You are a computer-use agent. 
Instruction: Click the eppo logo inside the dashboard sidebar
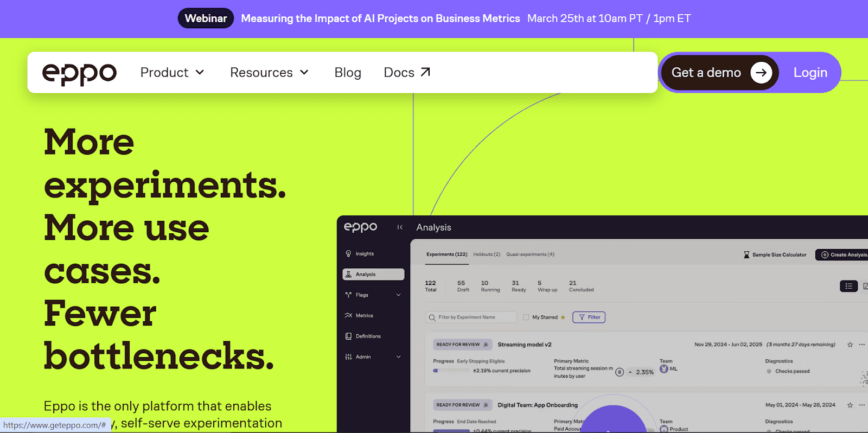[361, 227]
